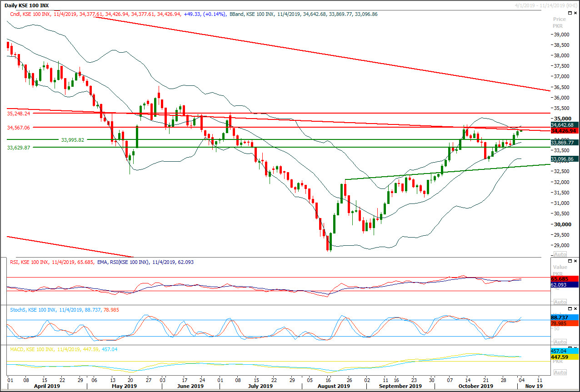The width and height of the screenshot is (580, 392).
Task: Click the 33,629.87 support level label
Action: tap(19, 148)
